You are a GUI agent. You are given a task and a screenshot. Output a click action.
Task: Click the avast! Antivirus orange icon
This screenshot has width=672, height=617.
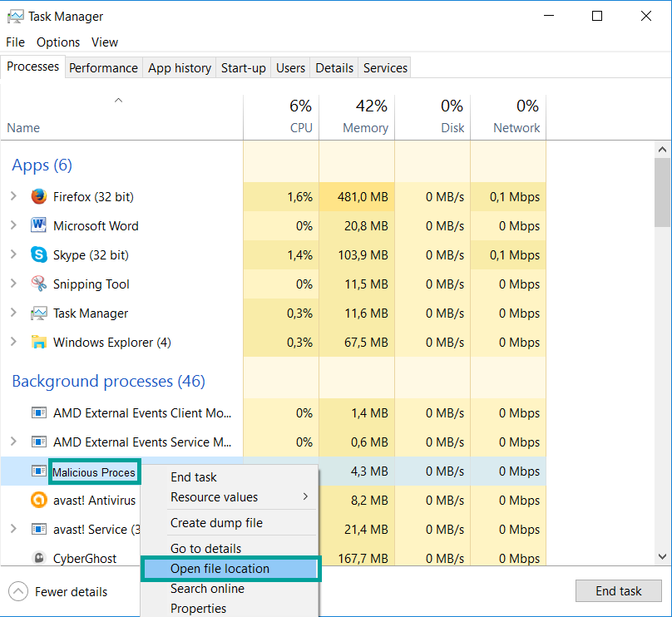[x=38, y=501]
